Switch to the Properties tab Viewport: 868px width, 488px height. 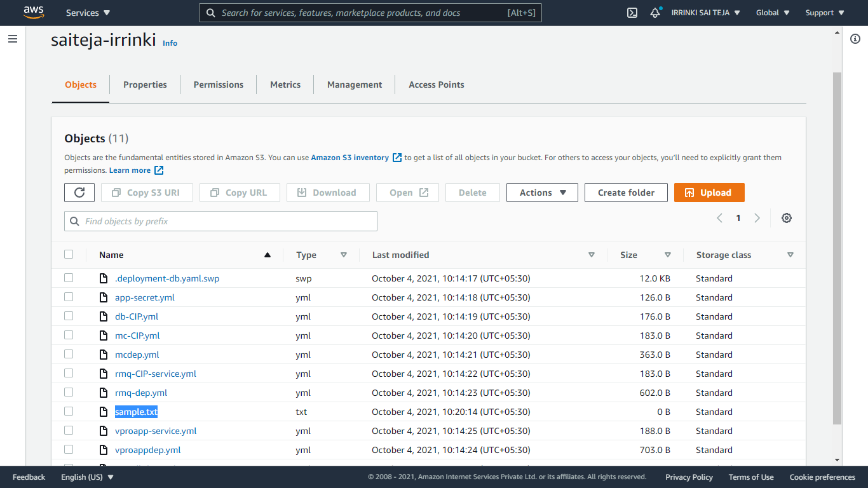(145, 85)
